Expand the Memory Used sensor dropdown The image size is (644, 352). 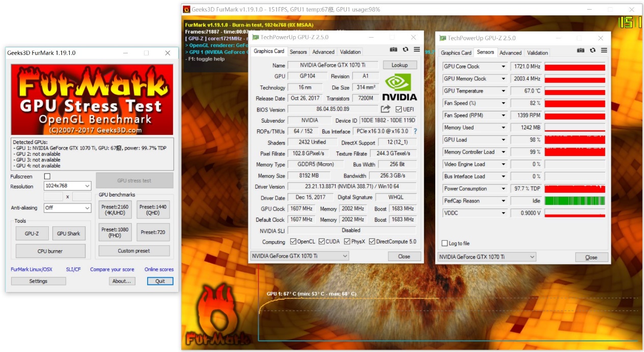(x=503, y=128)
